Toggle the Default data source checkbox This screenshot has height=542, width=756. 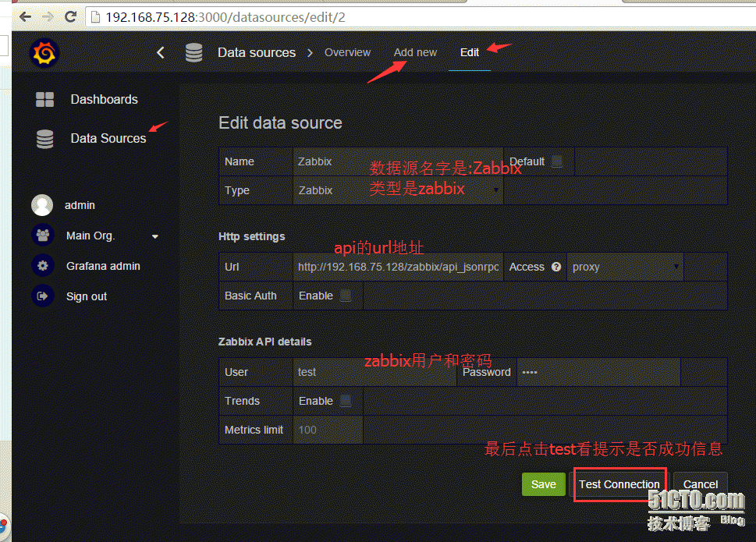pos(557,161)
